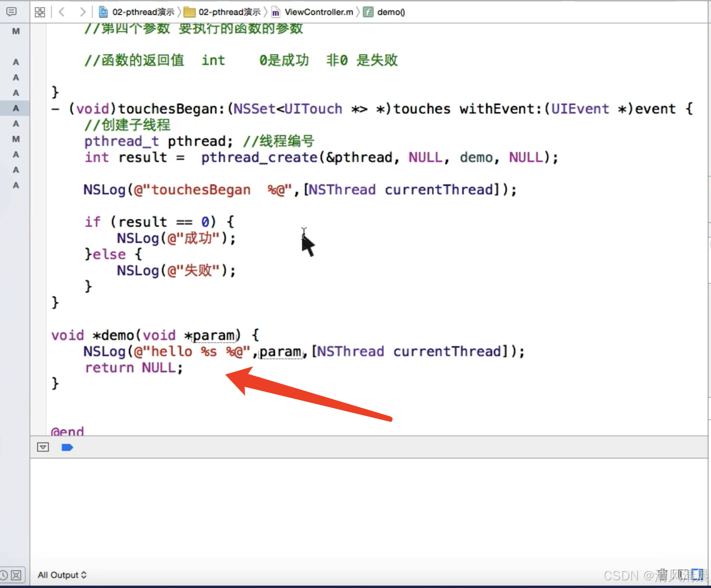Click the clock icon at bottom left
This screenshot has width=711, height=588.
(4, 575)
